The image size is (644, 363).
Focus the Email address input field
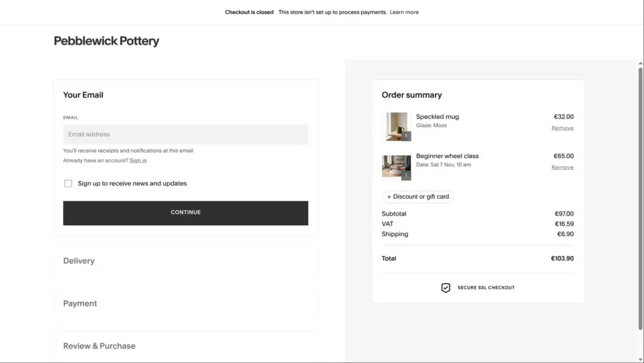[x=186, y=134]
